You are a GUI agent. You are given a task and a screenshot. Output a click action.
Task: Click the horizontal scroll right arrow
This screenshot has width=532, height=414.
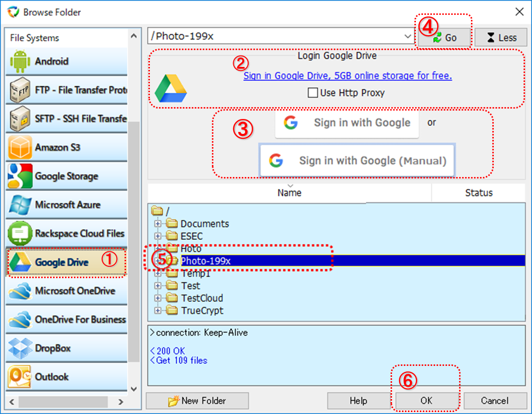(121, 402)
